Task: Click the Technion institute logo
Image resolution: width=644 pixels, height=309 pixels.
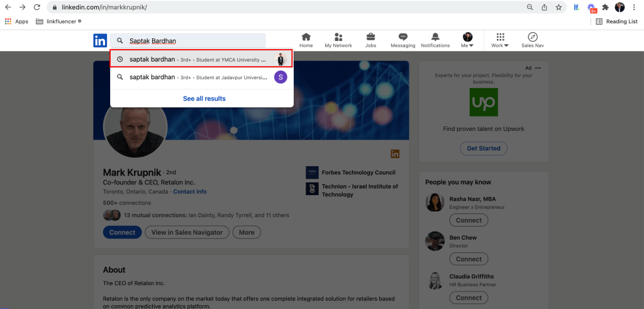Action: 312,189
